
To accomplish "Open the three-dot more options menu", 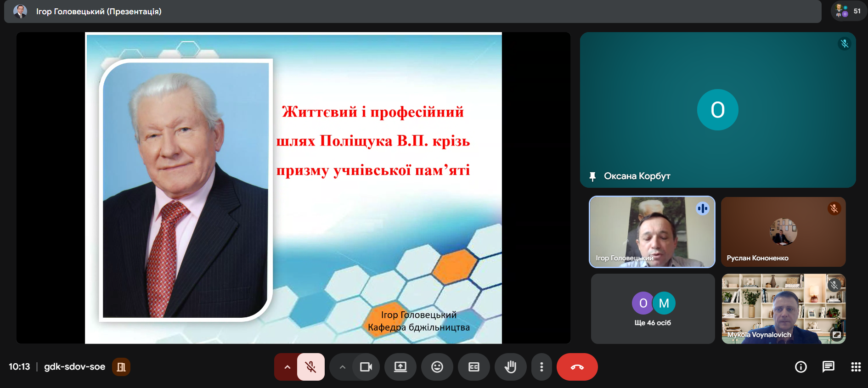I will pos(542,367).
